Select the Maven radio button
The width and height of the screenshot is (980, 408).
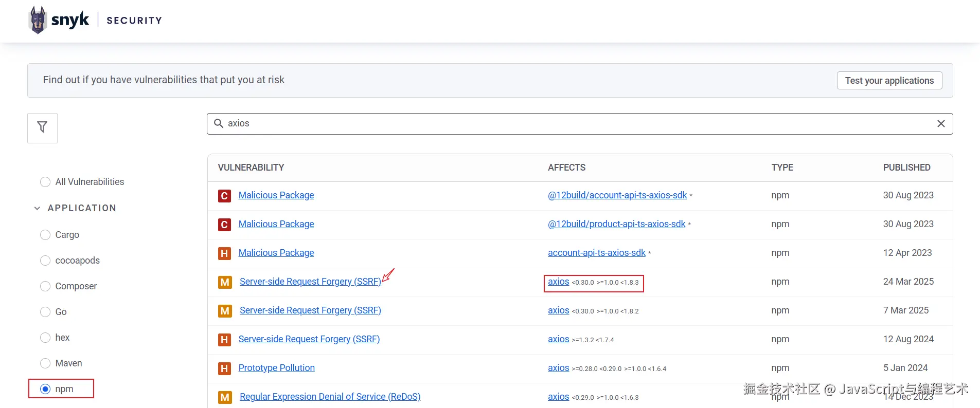45,363
